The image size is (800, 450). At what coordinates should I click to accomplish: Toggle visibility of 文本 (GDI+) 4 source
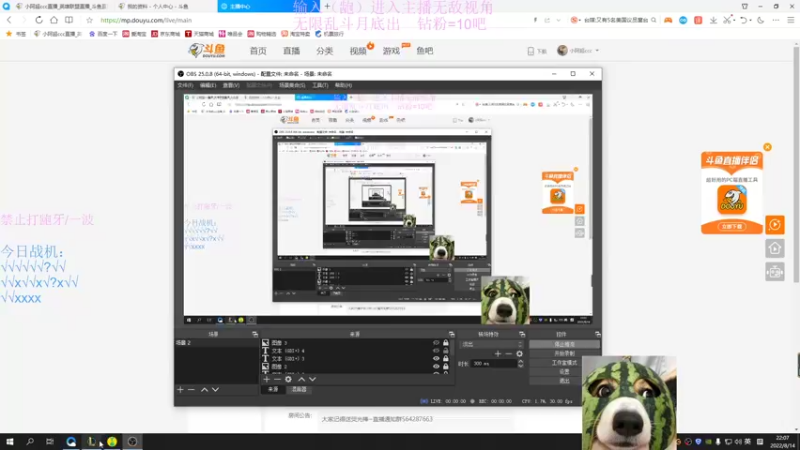click(x=436, y=351)
